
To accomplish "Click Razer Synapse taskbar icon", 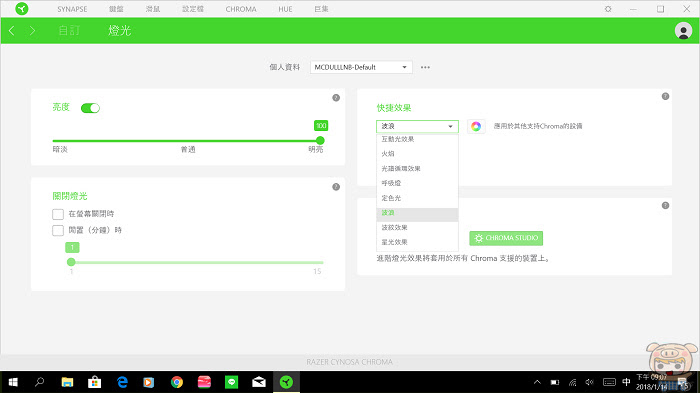I will point(286,382).
